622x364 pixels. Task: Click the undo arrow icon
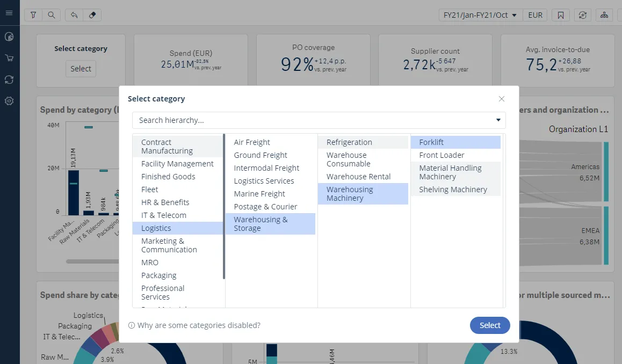pyautogui.click(x=74, y=15)
